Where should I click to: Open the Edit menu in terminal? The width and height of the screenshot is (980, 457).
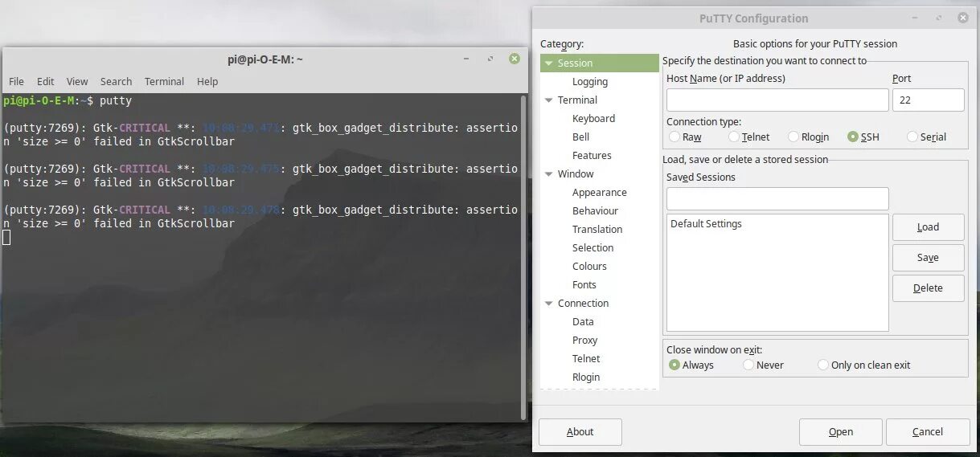[x=45, y=81]
